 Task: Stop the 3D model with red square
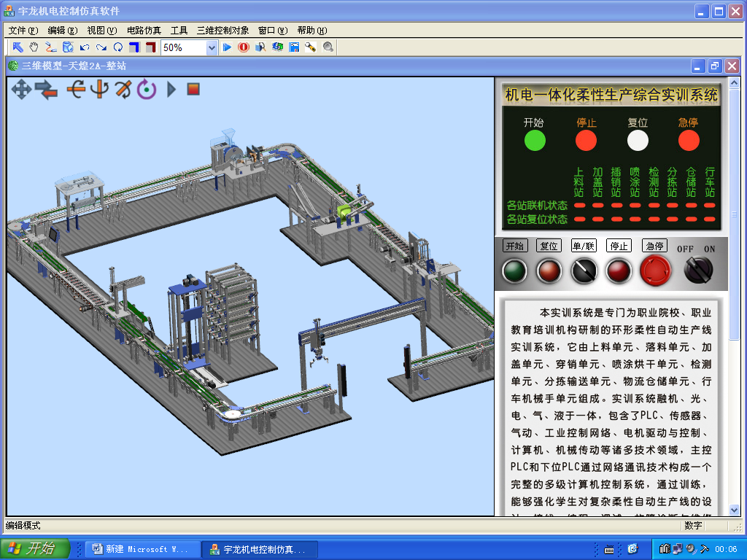pos(193,89)
